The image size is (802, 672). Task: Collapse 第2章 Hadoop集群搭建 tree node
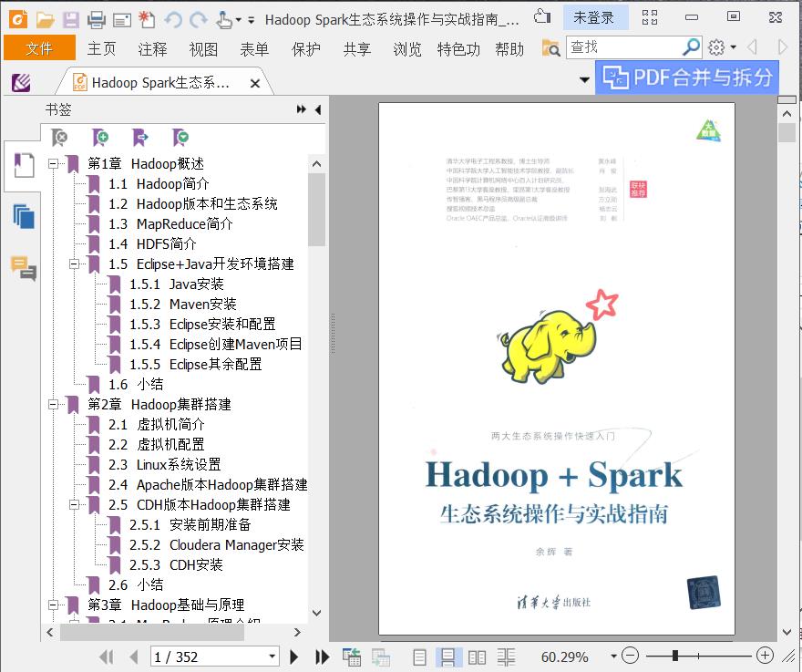click(53, 404)
